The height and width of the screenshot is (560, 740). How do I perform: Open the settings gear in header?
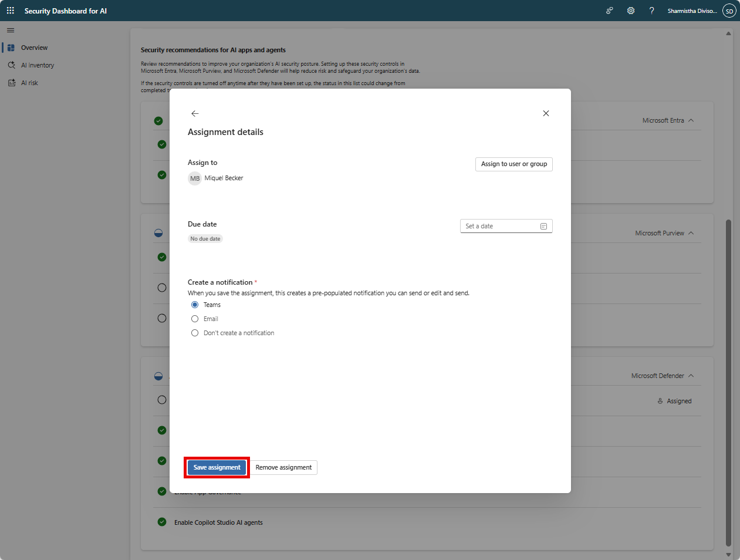click(631, 11)
